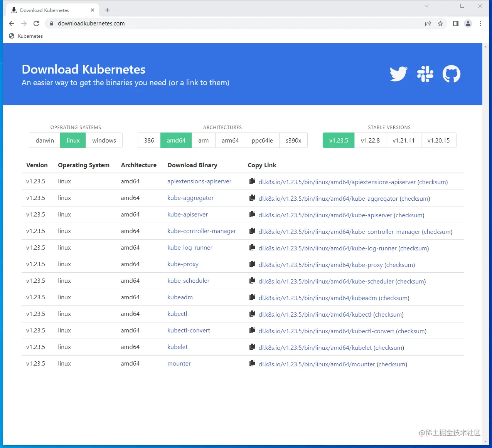The image size is (492, 448).
Task: Copy link for kube-log-runner
Action: pyautogui.click(x=252, y=247)
